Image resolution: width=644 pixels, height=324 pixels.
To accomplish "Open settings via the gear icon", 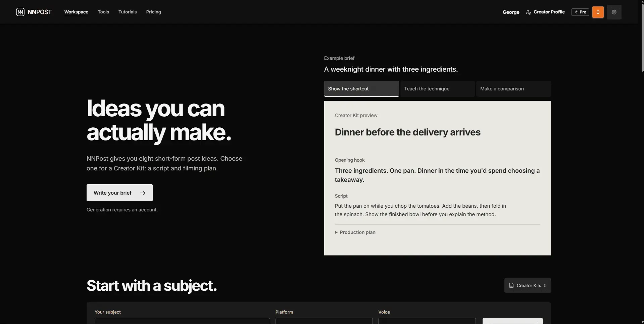I will point(614,12).
